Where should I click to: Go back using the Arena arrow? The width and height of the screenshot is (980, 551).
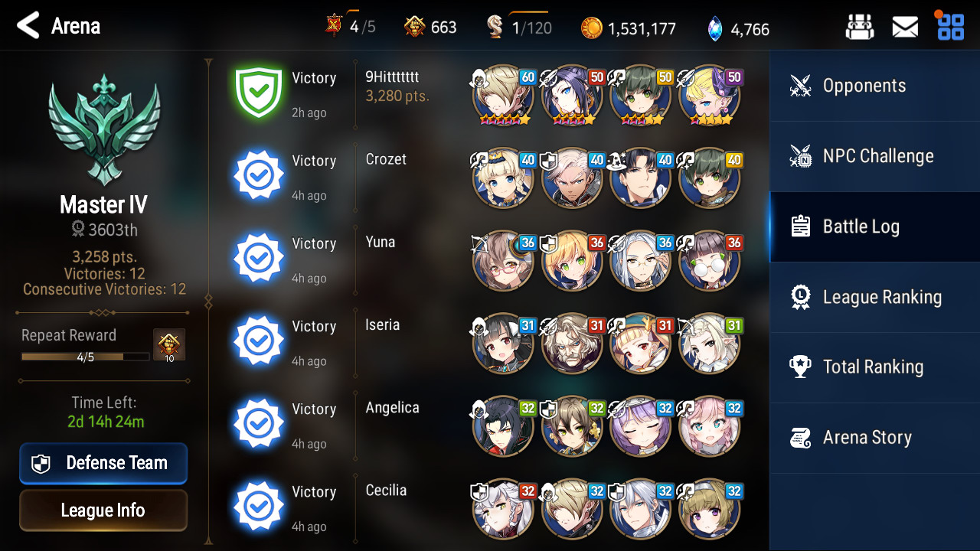click(x=28, y=26)
